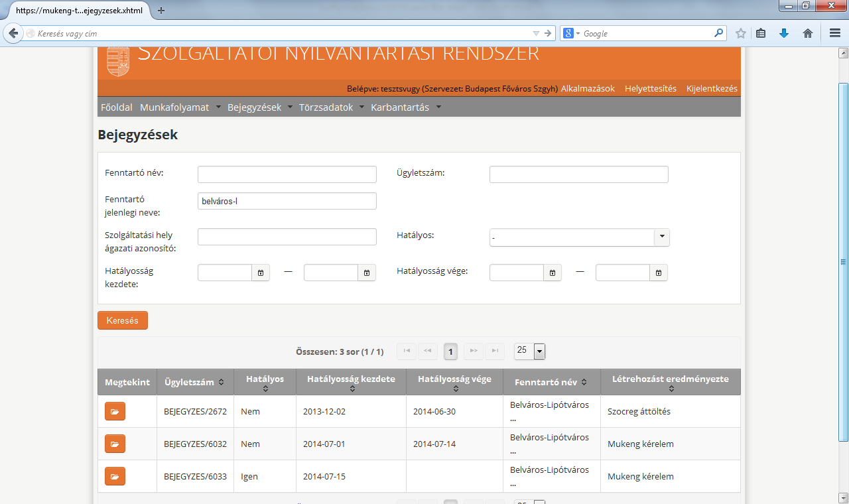The image size is (849, 504).
Task: Go to previous page of results
Action: point(428,351)
